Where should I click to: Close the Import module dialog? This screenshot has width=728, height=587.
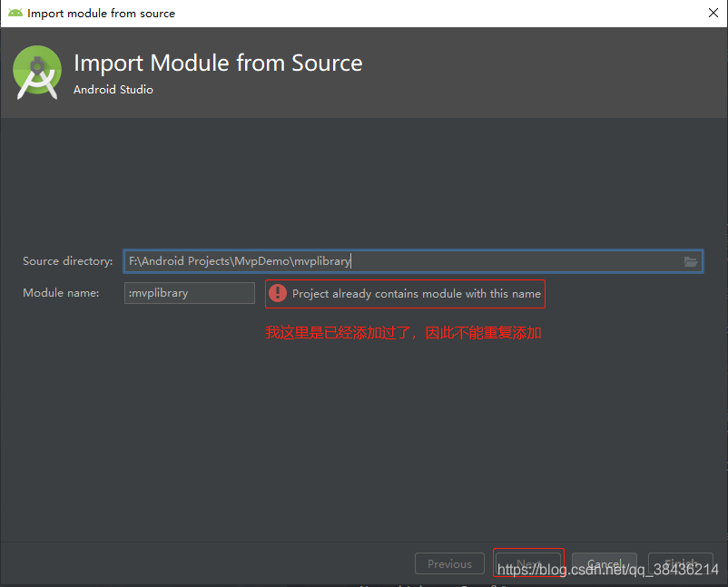pyautogui.click(x=713, y=13)
